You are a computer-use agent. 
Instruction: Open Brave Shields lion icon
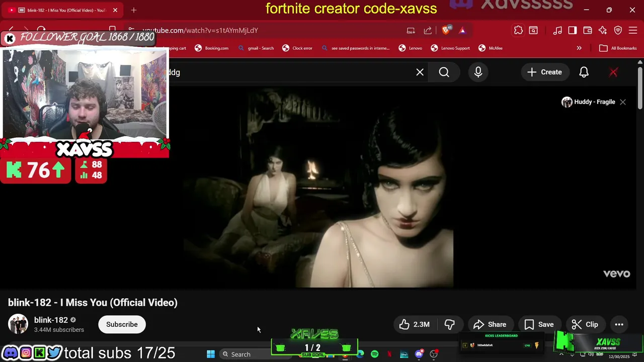[446, 30]
